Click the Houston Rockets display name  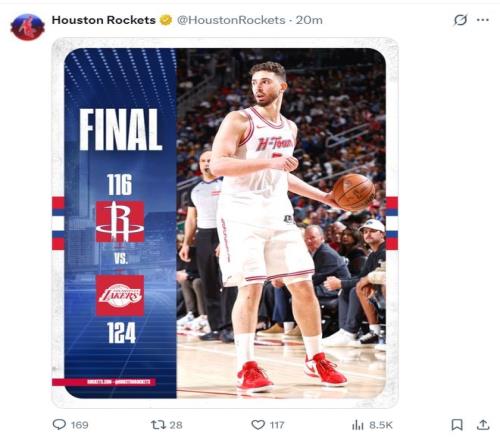[104, 20]
